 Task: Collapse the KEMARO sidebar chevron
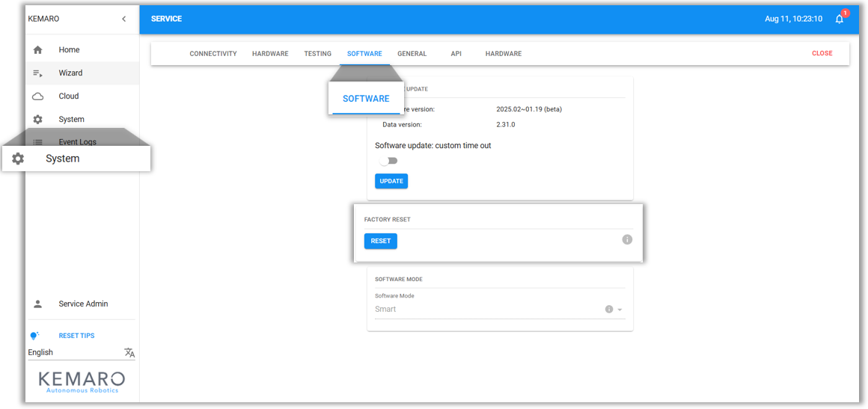coord(123,19)
